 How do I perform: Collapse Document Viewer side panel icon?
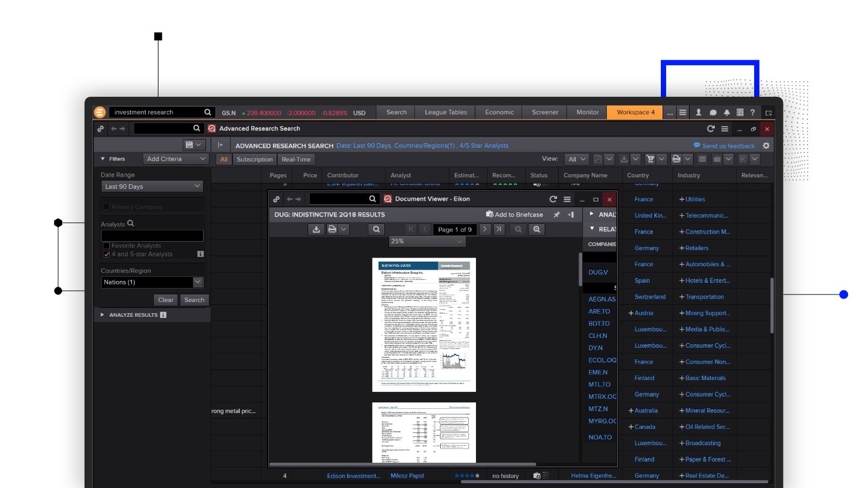(x=570, y=215)
